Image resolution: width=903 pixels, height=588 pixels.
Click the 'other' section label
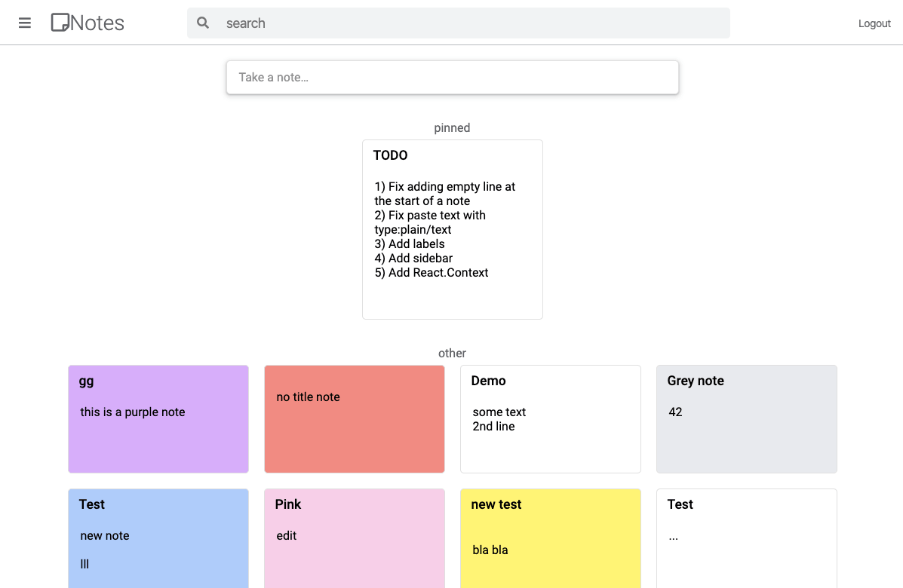coord(452,353)
